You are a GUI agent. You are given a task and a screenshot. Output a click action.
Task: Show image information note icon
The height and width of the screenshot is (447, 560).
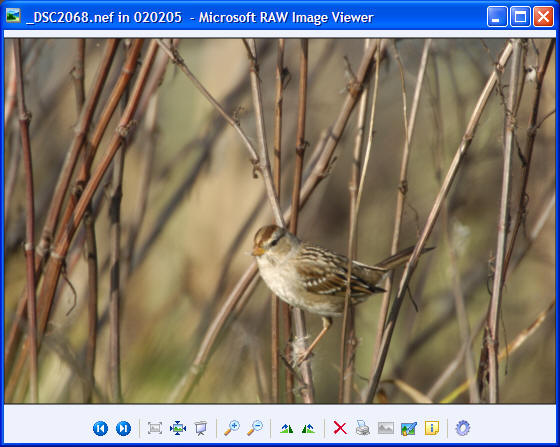pyautogui.click(x=432, y=428)
